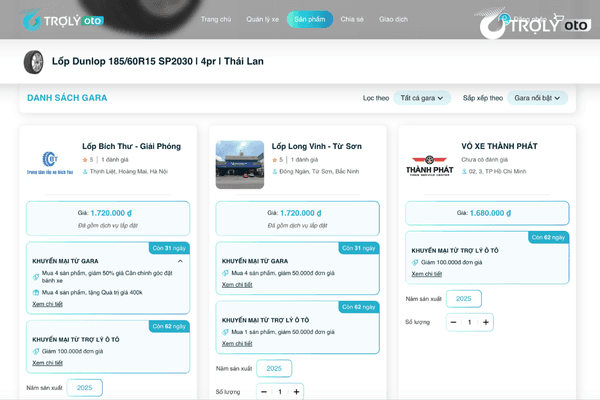Click Xem chi tiết under Long Vinh gara promotion

point(237,285)
